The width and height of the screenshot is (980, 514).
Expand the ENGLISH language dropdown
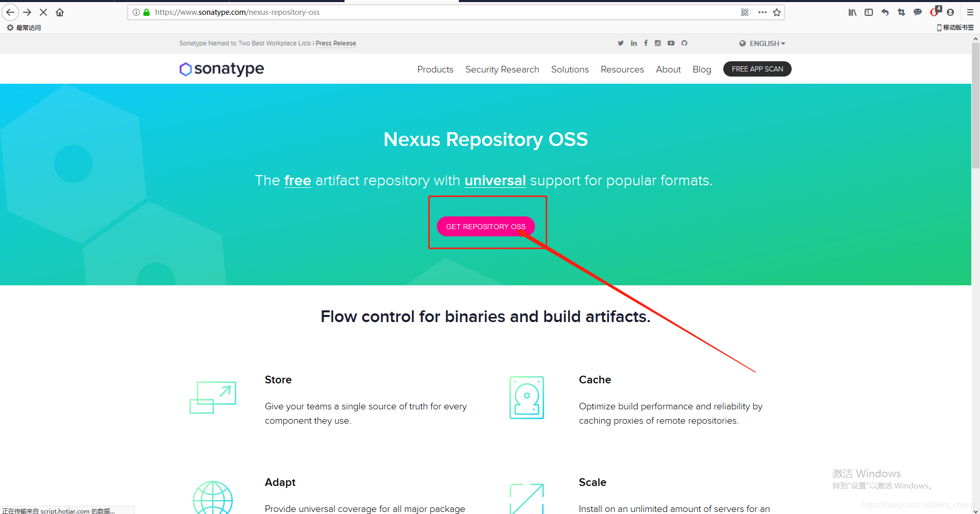coord(762,43)
